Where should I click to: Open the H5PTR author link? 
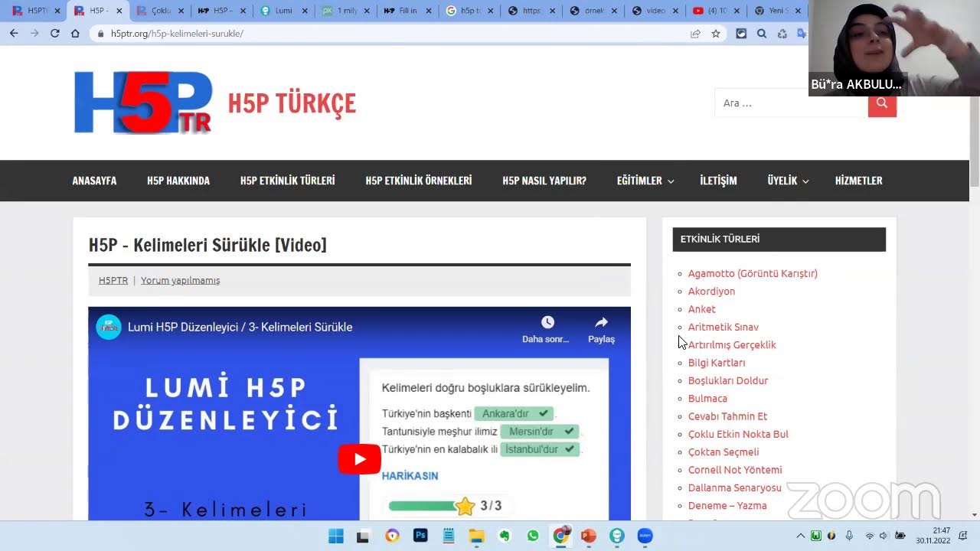tap(113, 280)
